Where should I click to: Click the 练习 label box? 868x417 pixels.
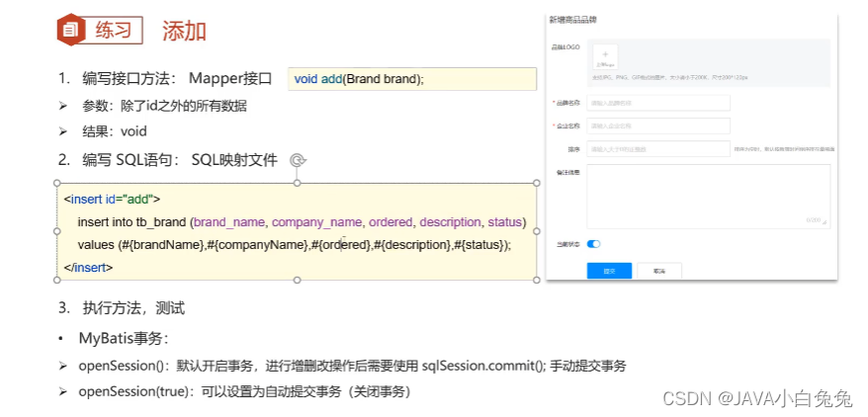coord(114,30)
